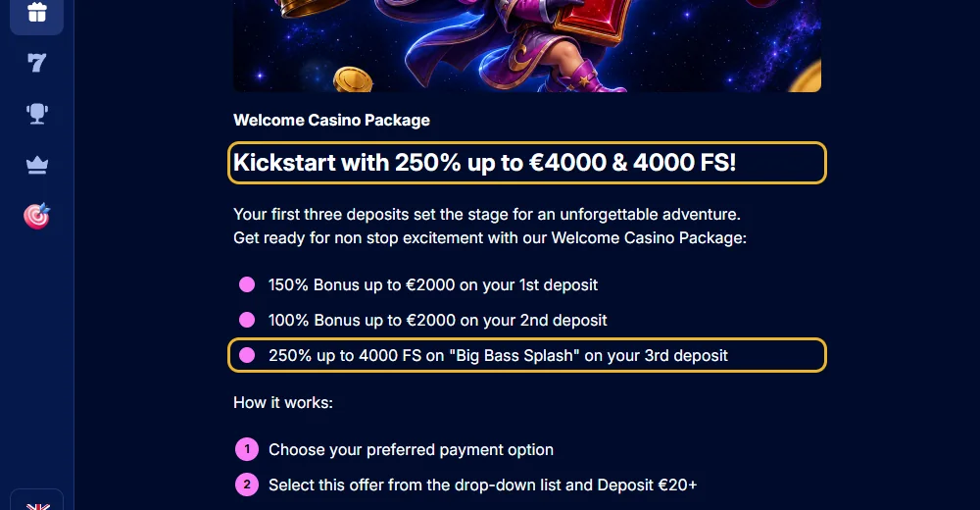
Task: Open the trophy tournaments icon
Action: (x=37, y=113)
